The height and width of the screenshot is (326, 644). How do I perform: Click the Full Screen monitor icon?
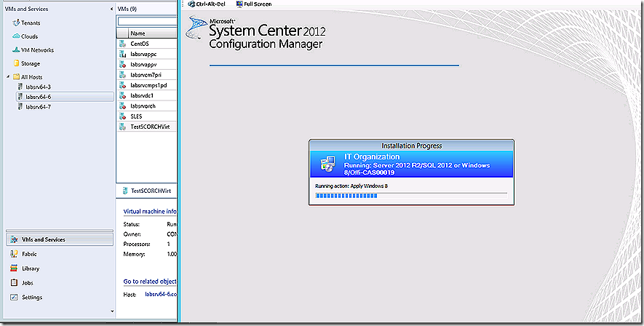239,4
